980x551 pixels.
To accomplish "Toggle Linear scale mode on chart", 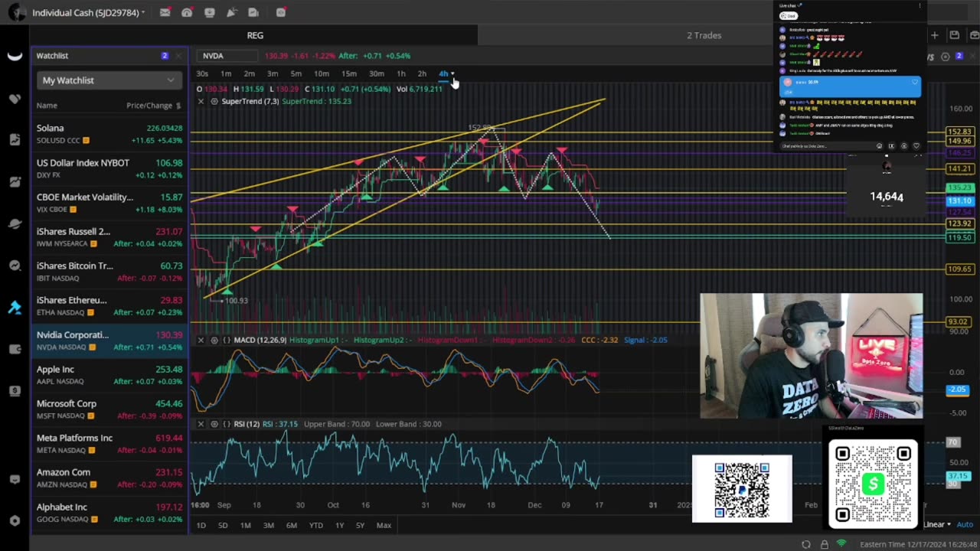I will [937, 524].
